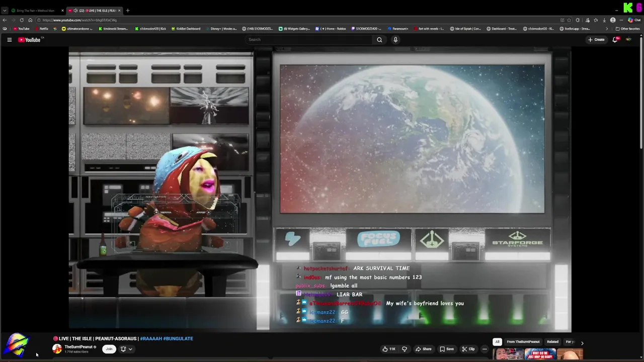Click the Share button
This screenshot has width=644, height=362.
[x=424, y=349]
